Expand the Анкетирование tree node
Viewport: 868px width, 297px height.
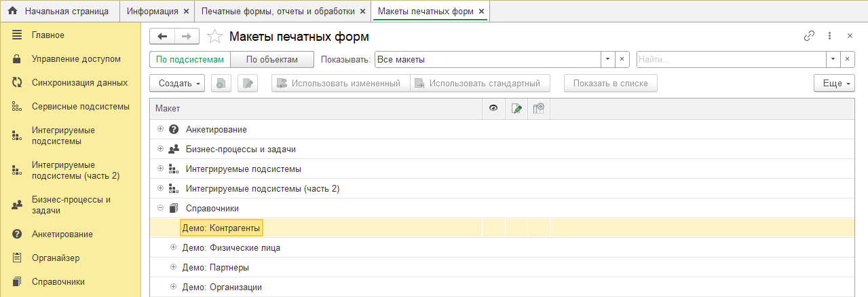[161, 129]
